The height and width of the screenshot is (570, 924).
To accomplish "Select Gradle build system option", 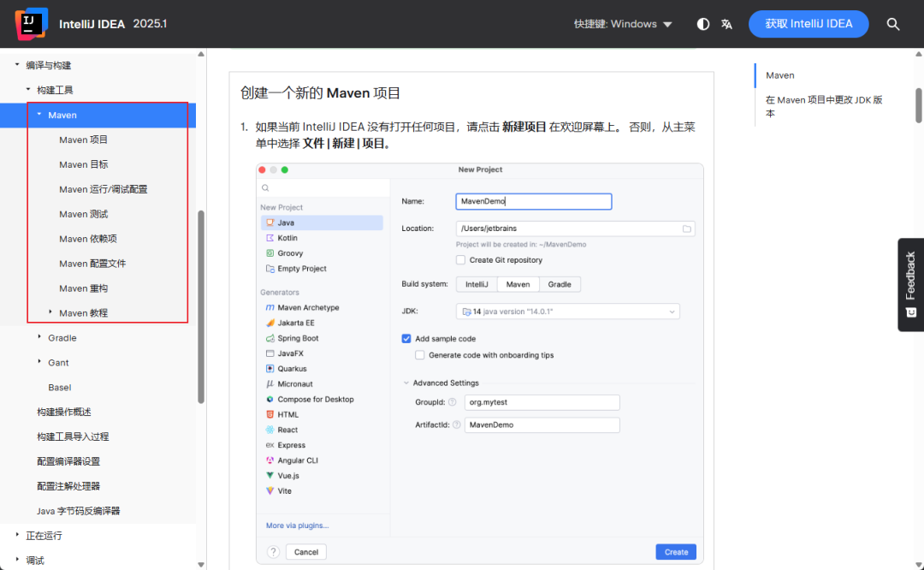I will 560,285.
